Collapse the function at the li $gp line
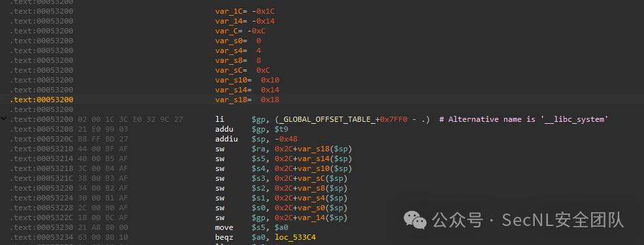Image resolution: width=644 pixels, height=245 pixels. [4, 119]
